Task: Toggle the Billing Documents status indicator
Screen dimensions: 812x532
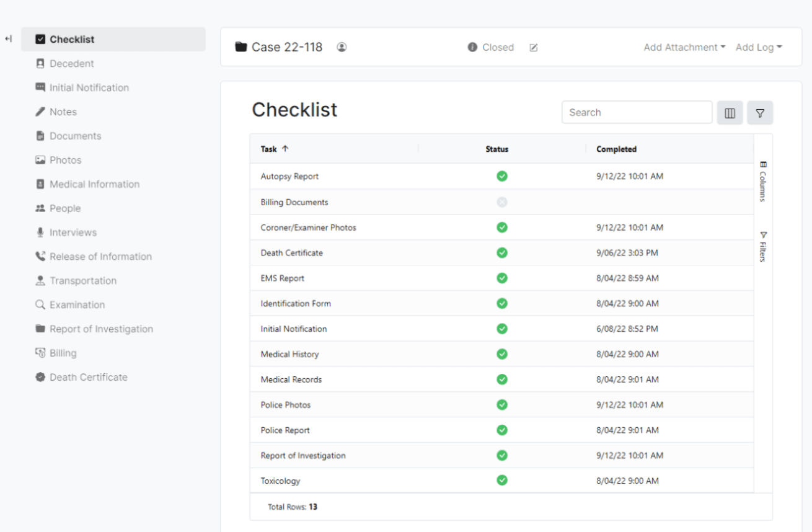Action: coord(502,202)
